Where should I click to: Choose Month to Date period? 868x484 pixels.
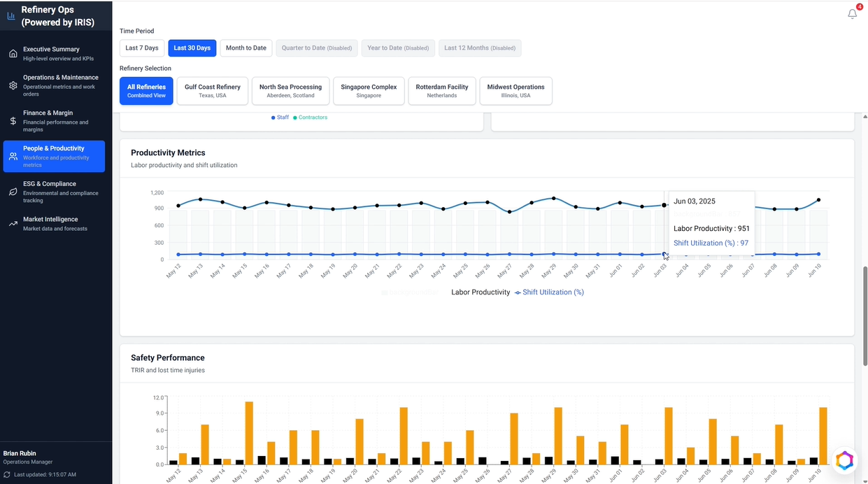point(246,48)
